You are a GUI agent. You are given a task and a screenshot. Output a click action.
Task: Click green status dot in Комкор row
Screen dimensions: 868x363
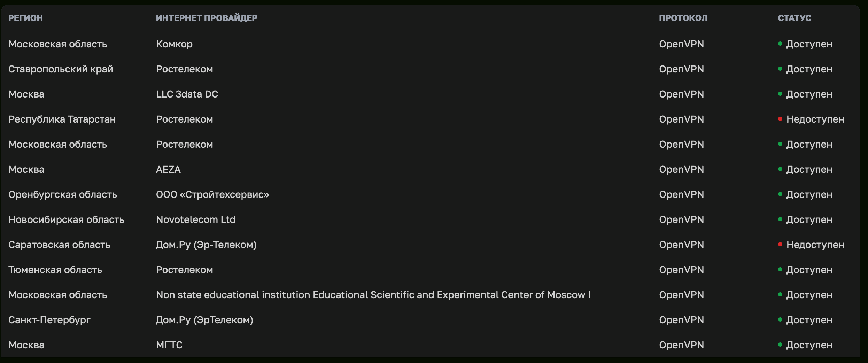pos(780,44)
